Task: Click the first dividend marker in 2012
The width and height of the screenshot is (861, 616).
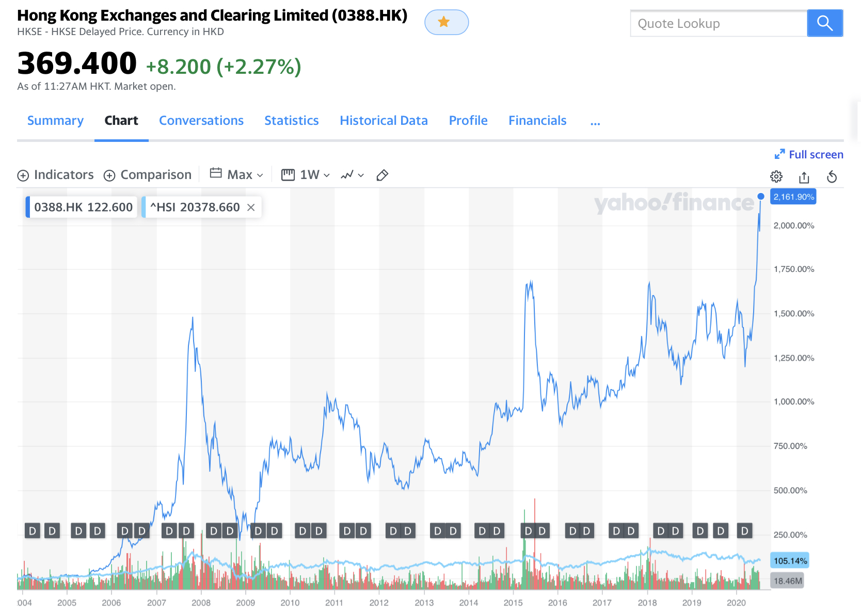Action: point(393,531)
